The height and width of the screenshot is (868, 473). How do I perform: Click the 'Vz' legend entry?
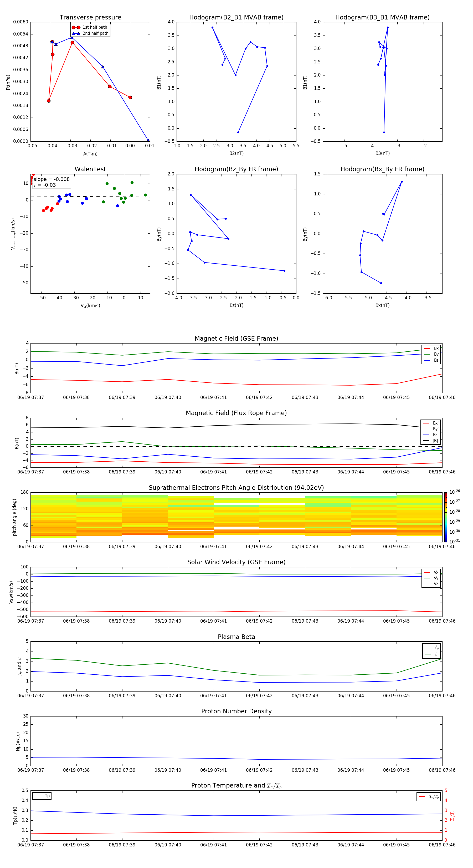[431, 584]
